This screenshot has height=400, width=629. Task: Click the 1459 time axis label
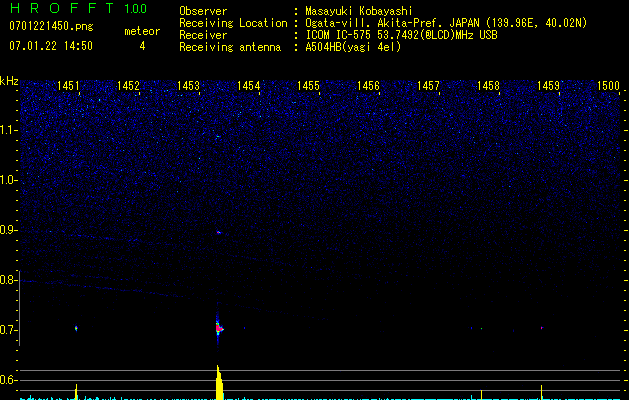click(548, 85)
